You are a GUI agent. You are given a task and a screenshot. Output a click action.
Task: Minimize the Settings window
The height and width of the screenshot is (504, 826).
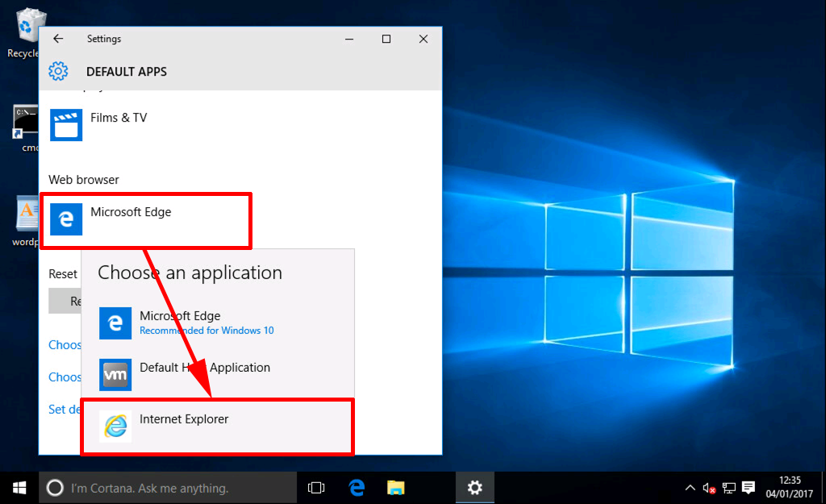coord(348,39)
